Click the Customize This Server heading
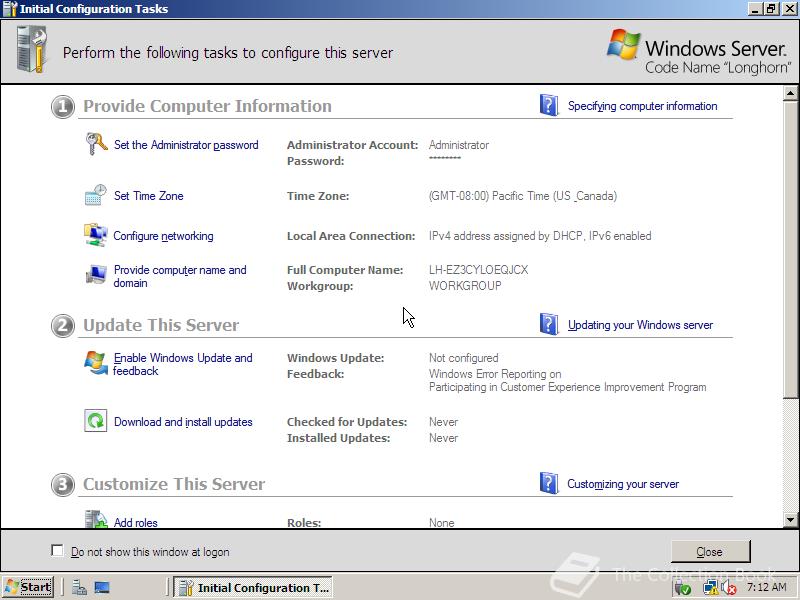 point(174,484)
